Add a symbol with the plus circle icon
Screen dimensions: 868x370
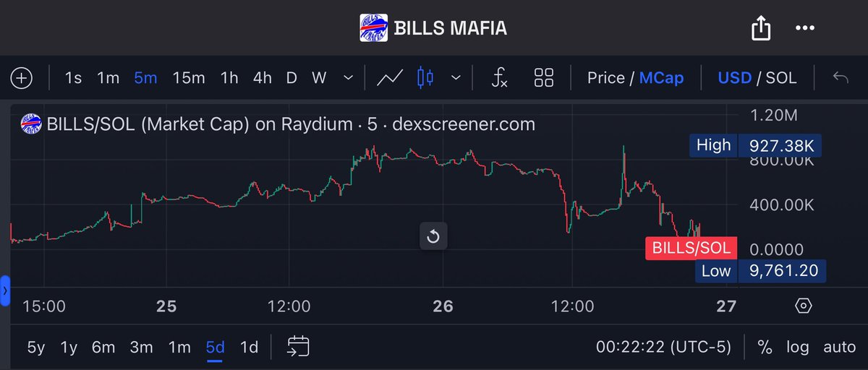pyautogui.click(x=22, y=78)
